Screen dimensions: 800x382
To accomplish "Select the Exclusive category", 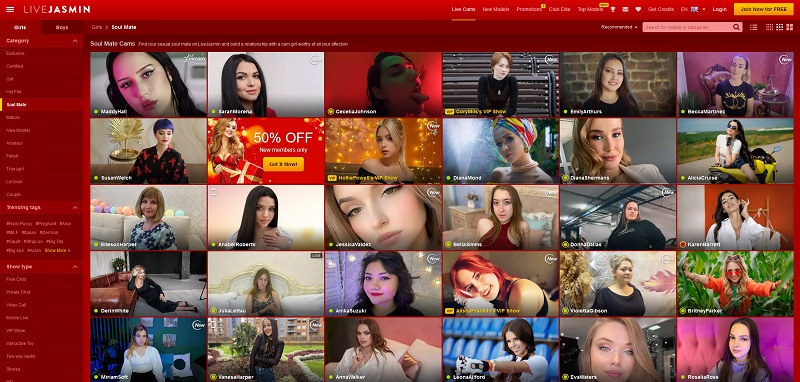I will point(15,53).
